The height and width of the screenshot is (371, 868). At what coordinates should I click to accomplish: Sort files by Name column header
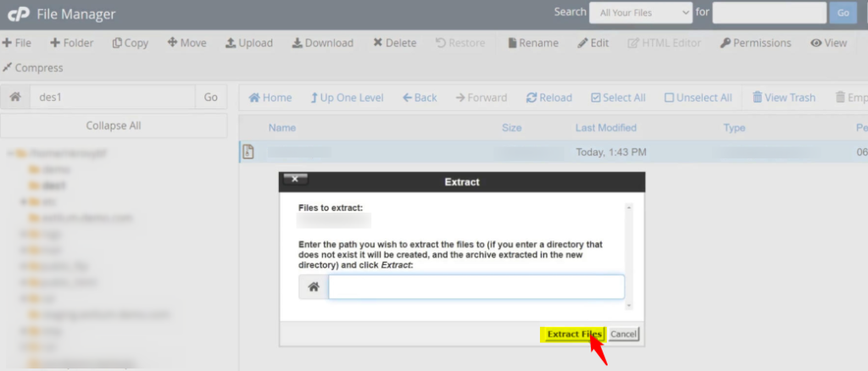282,128
